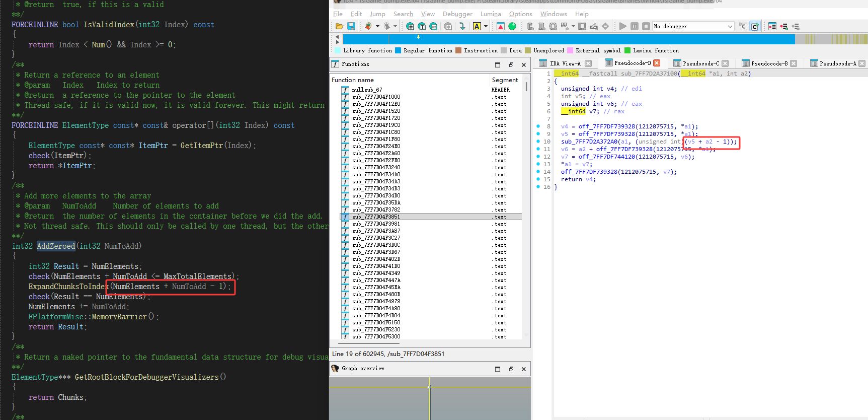
Task: Open the Options menu
Action: (x=520, y=14)
